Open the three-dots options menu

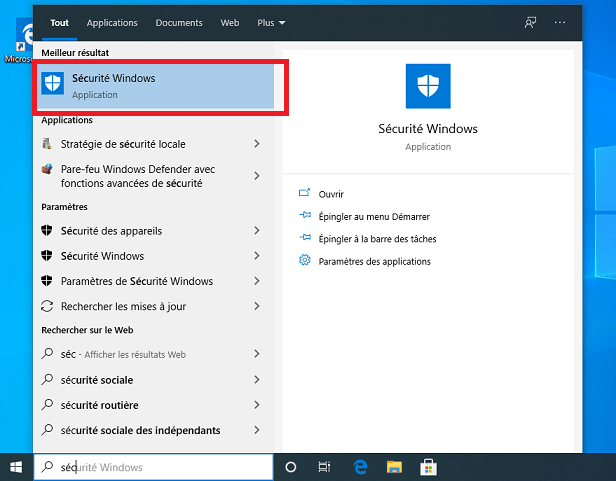point(560,22)
